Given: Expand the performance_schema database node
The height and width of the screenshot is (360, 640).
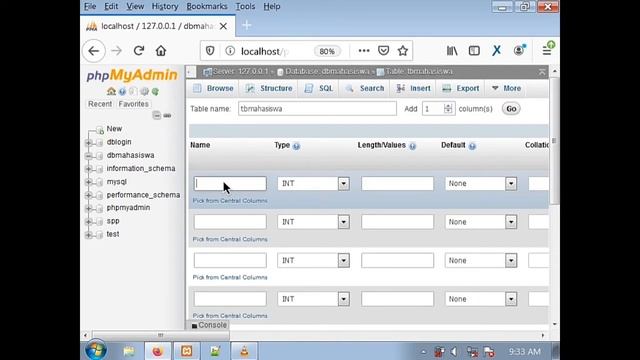Looking at the screenshot, I should (x=88, y=195).
